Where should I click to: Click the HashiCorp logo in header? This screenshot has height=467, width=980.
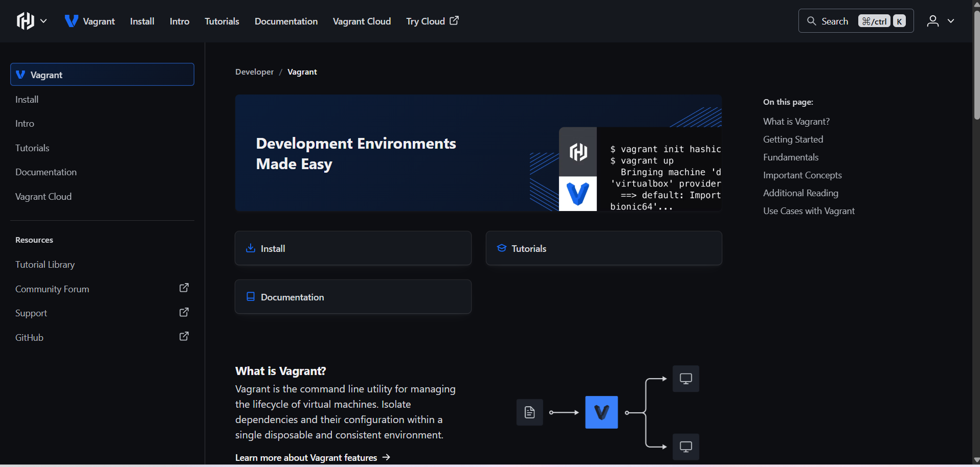point(26,21)
